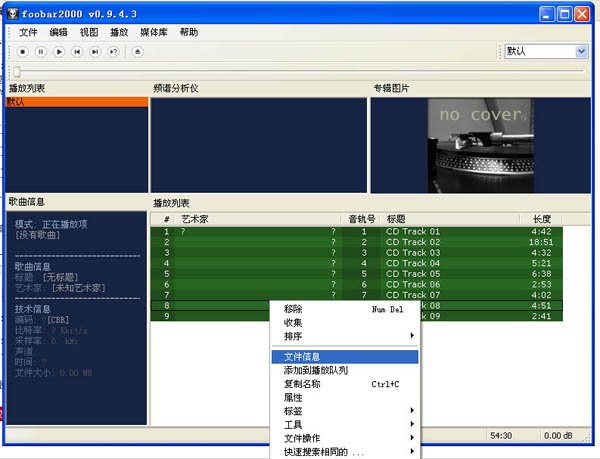Click the 频谱分析仪 panel heading

point(176,88)
